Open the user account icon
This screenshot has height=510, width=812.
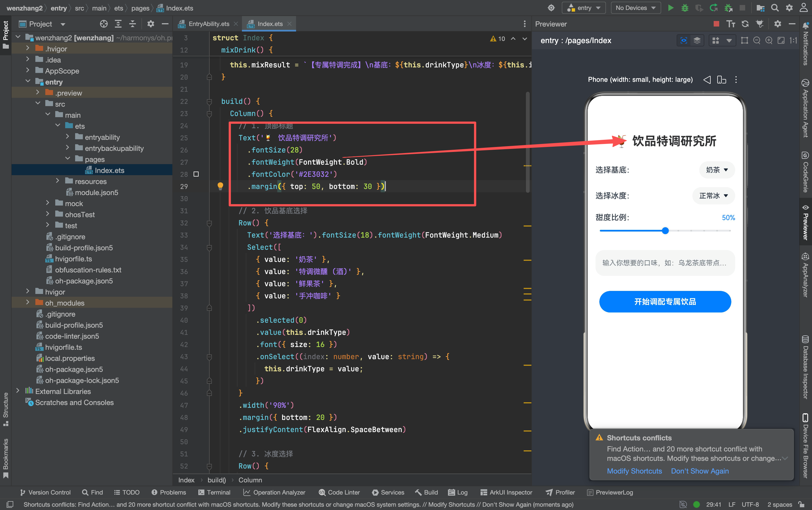pos(804,8)
